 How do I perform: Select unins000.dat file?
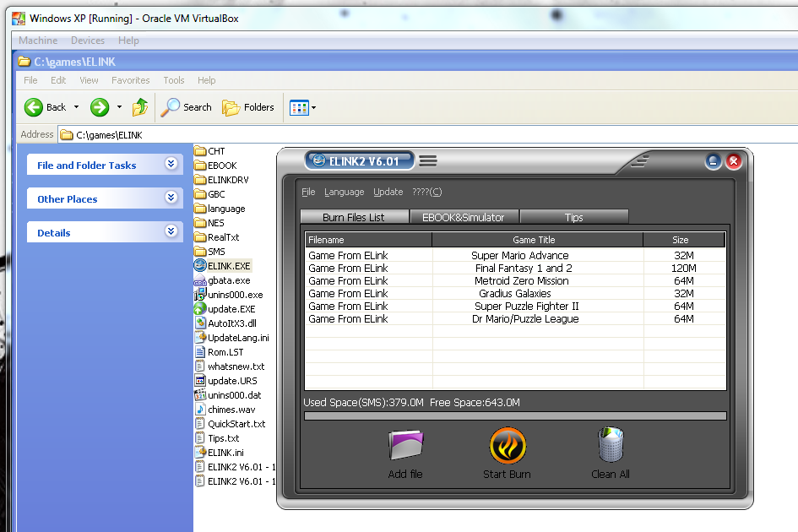point(228,395)
